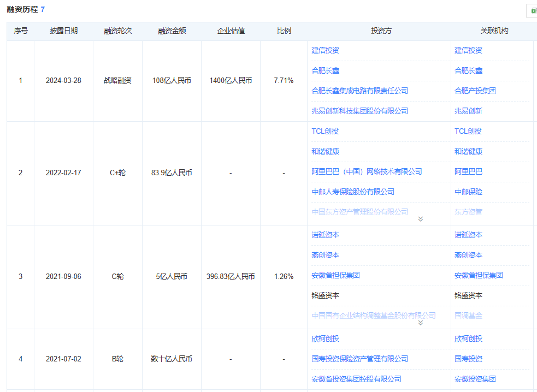Open 中邮保险 related institution link
537x392 pixels.
click(468, 192)
